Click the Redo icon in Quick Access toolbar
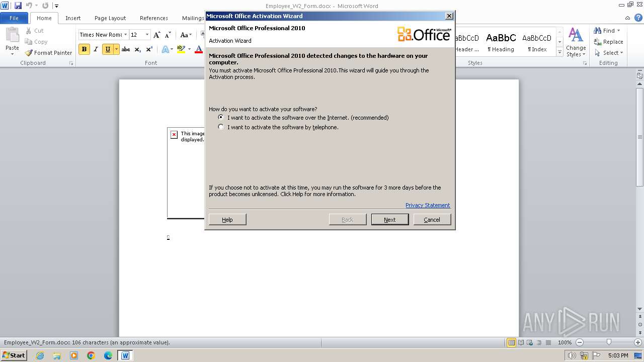 (x=45, y=6)
